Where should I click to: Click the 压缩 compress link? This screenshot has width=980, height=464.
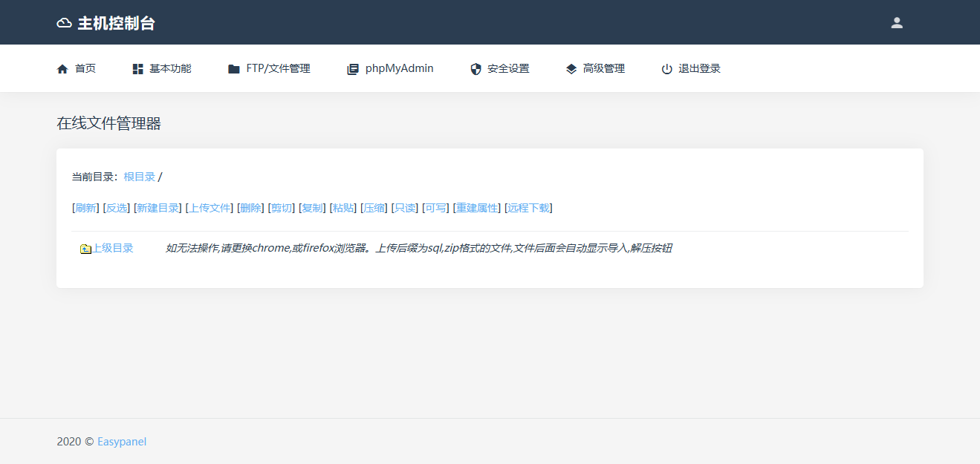tap(374, 208)
